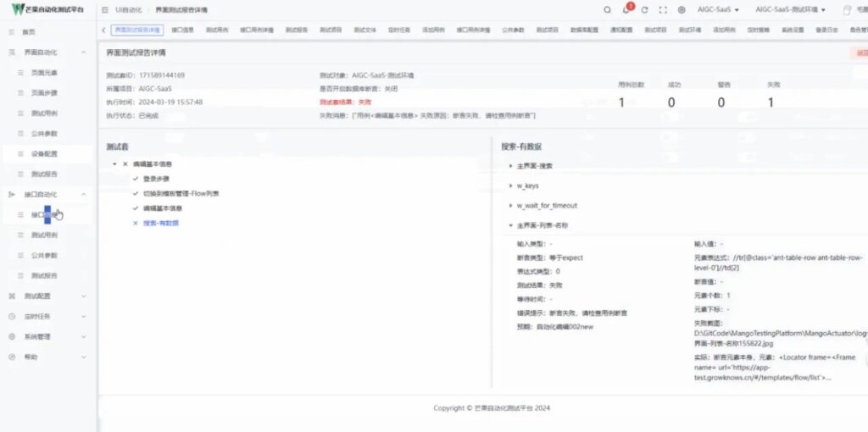Image resolution: width=868 pixels, height=432 pixels.
Task: Switch to the 登录日志 tab
Action: click(x=827, y=30)
